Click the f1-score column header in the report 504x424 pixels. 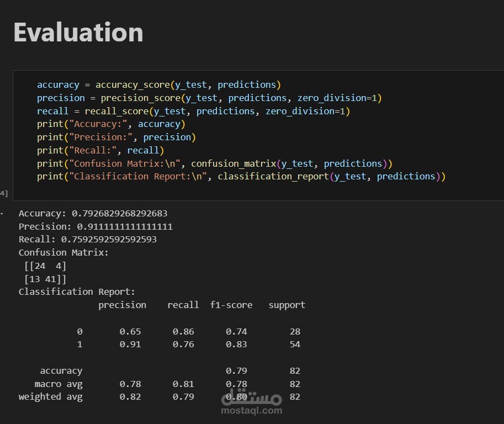coord(231,305)
